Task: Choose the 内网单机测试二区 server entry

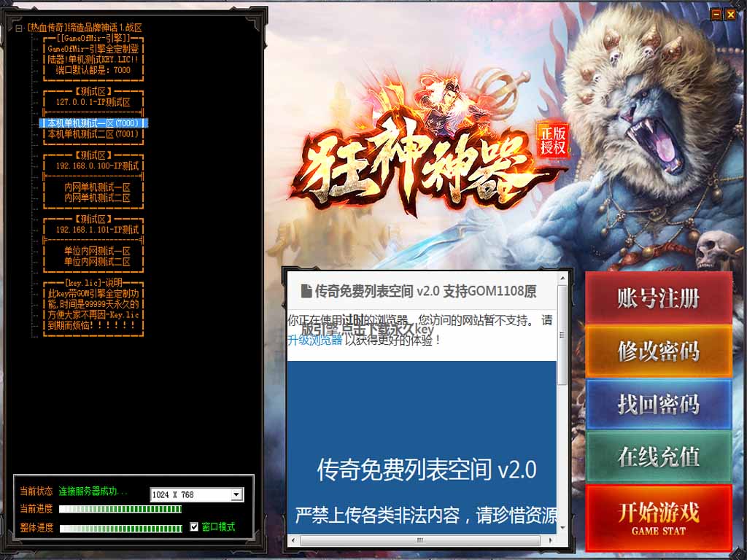Action: [97, 198]
